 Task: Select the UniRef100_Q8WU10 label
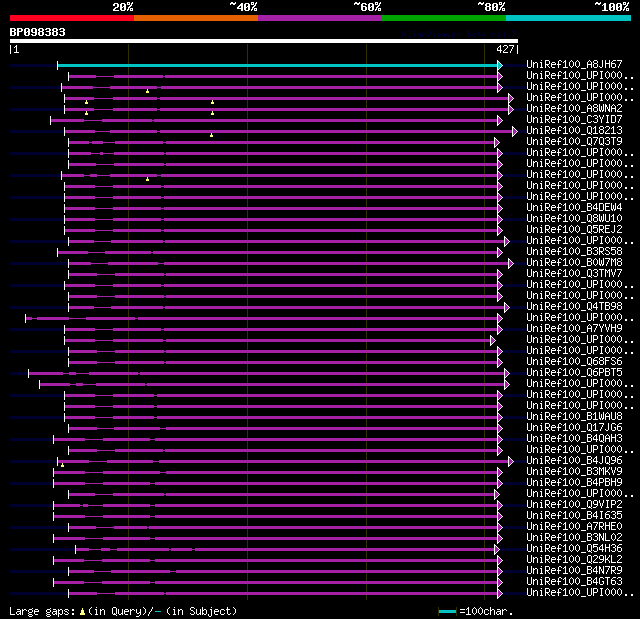click(574, 219)
